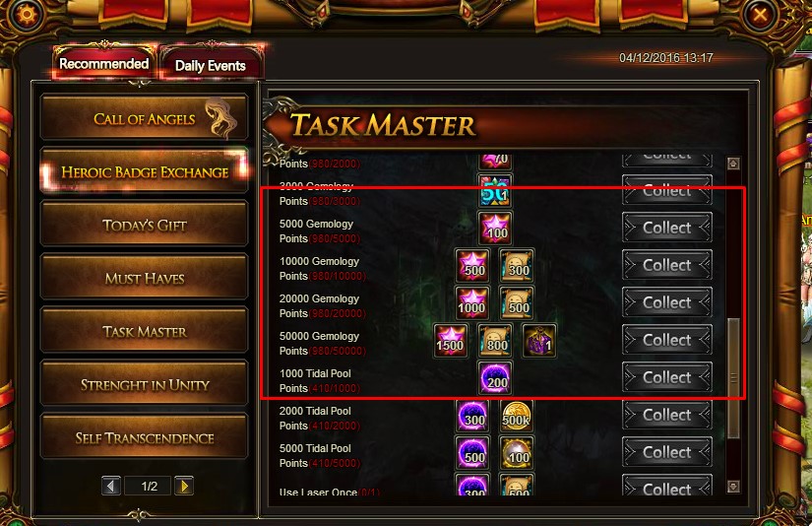Select the 200 purple orb Tidal Pool reward
This screenshot has width=812, height=526.
[496, 378]
